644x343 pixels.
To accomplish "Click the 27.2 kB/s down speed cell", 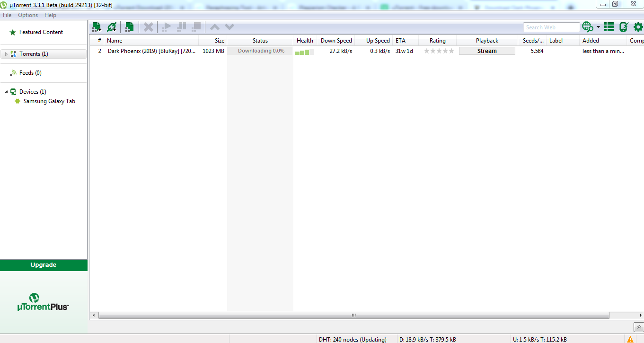I will [x=341, y=51].
